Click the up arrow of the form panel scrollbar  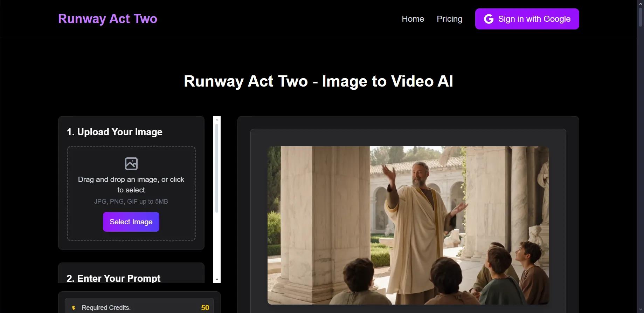[x=217, y=120]
